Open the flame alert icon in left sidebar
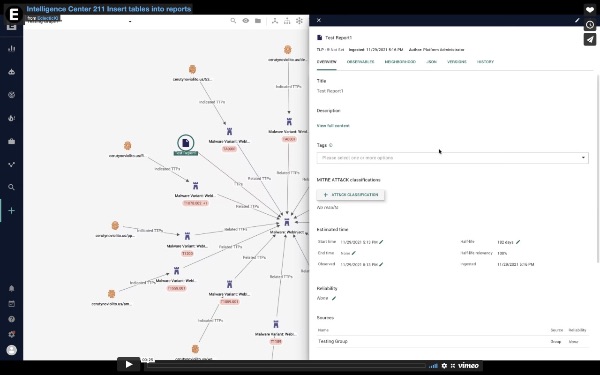This screenshot has height=375, width=600. coord(11,118)
